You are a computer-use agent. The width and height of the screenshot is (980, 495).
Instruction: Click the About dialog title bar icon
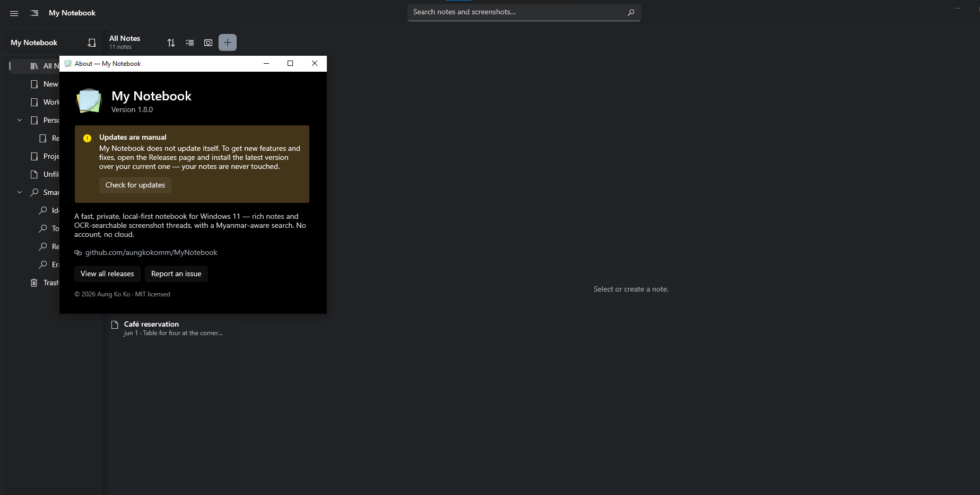point(68,63)
